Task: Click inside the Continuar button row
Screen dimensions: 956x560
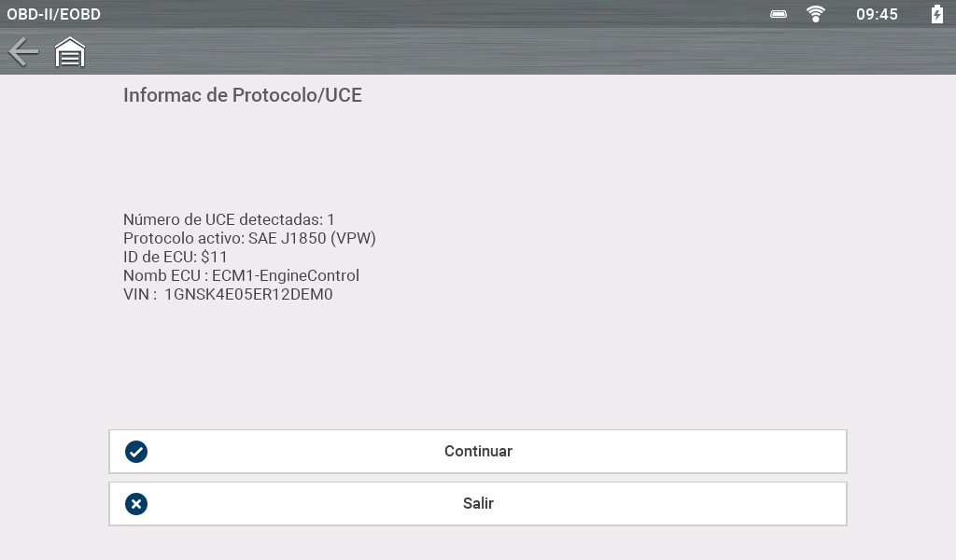Action: [478, 451]
